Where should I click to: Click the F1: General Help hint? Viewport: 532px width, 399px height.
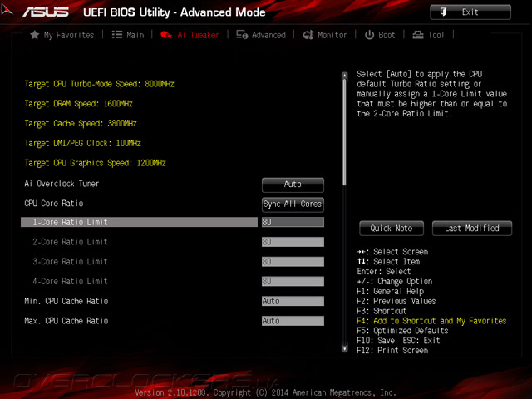(x=390, y=292)
